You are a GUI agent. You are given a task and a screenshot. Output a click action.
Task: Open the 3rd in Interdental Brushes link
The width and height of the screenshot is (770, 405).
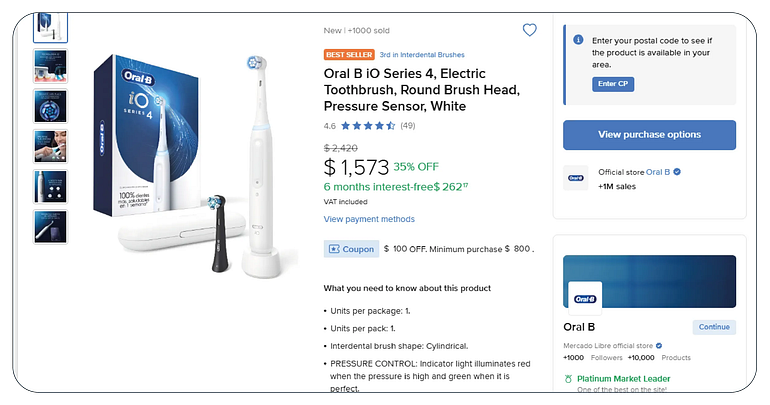[x=422, y=54]
